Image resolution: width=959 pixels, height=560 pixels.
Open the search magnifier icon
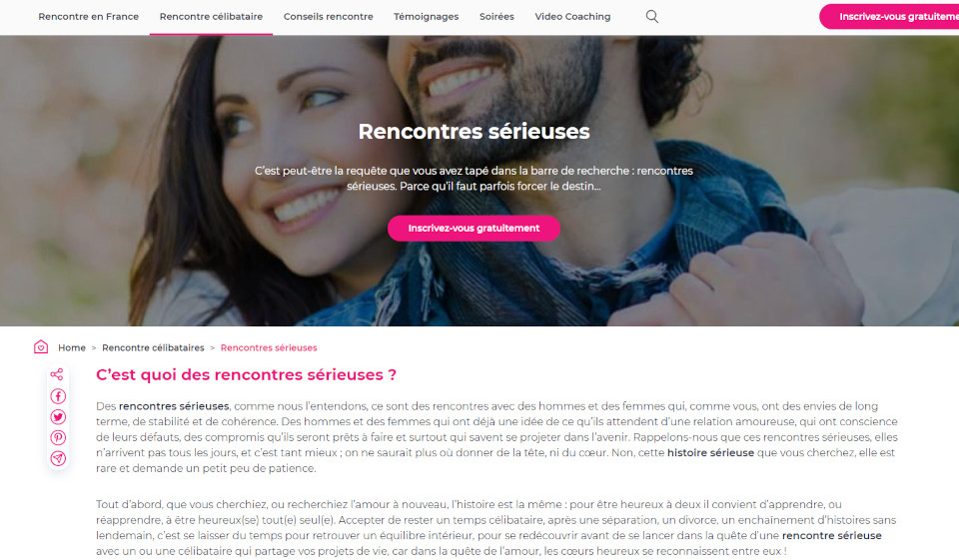point(652,17)
